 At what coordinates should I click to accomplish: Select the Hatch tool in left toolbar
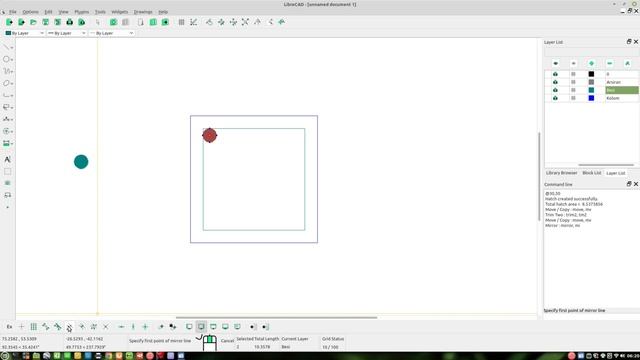pyautogui.click(x=7, y=171)
